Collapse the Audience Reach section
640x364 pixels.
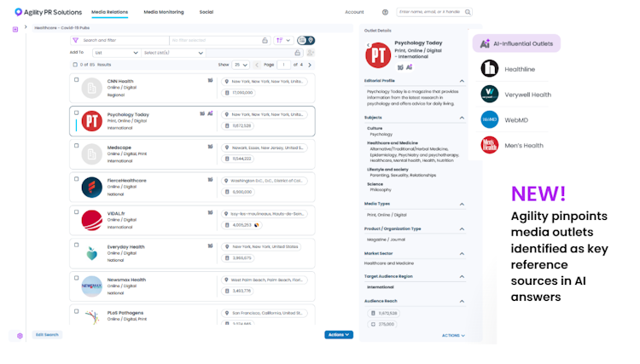(462, 302)
